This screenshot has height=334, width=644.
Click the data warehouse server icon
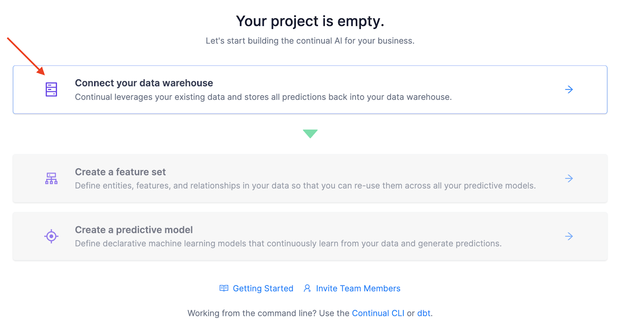[51, 89]
